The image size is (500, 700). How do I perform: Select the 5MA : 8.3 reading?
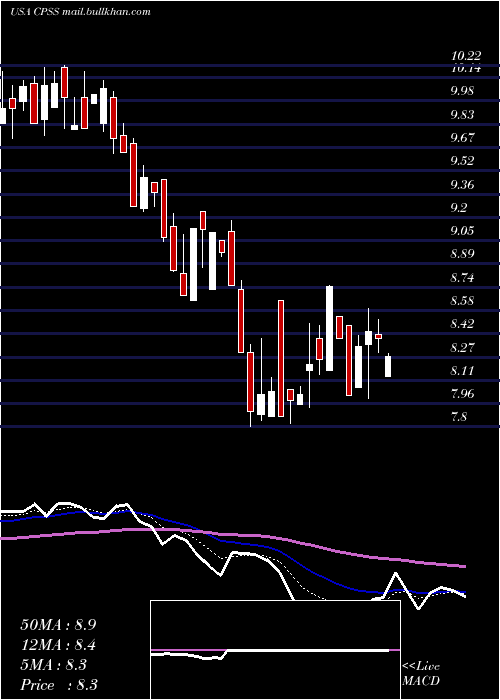[x=54, y=665]
